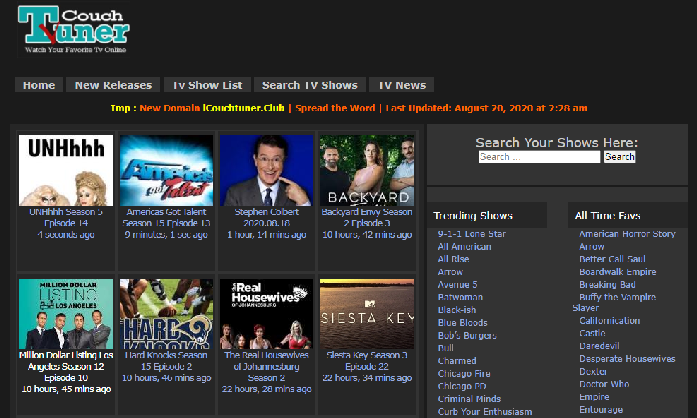Screen dimensions: 697x418
Task: Open the Stephen Colbert thumbnail
Action: click(x=267, y=170)
